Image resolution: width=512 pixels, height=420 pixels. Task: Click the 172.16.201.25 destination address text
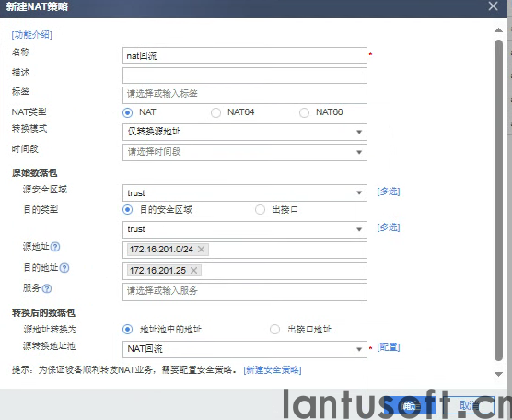pyautogui.click(x=157, y=271)
